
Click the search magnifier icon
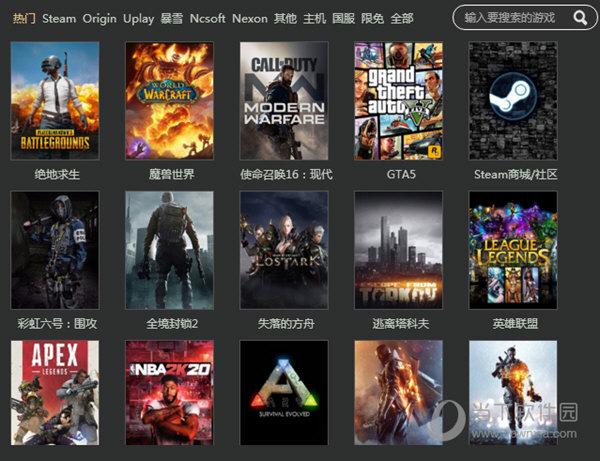580,18
